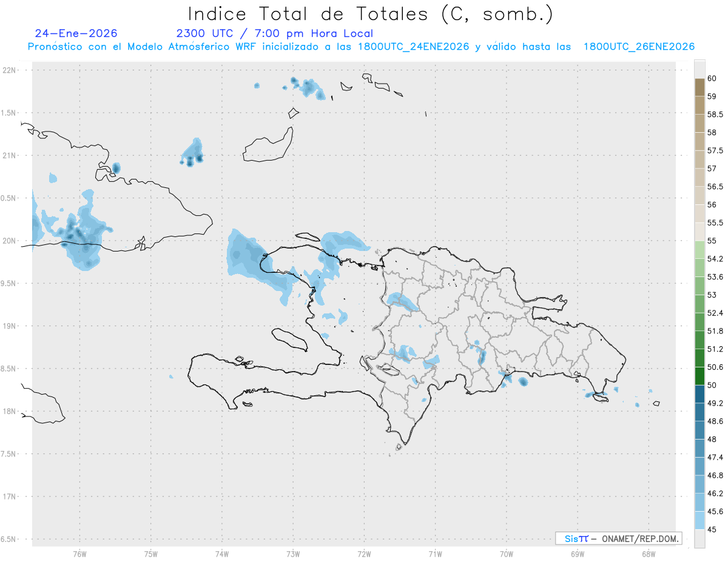Click the color bar label "60"

tap(712, 78)
